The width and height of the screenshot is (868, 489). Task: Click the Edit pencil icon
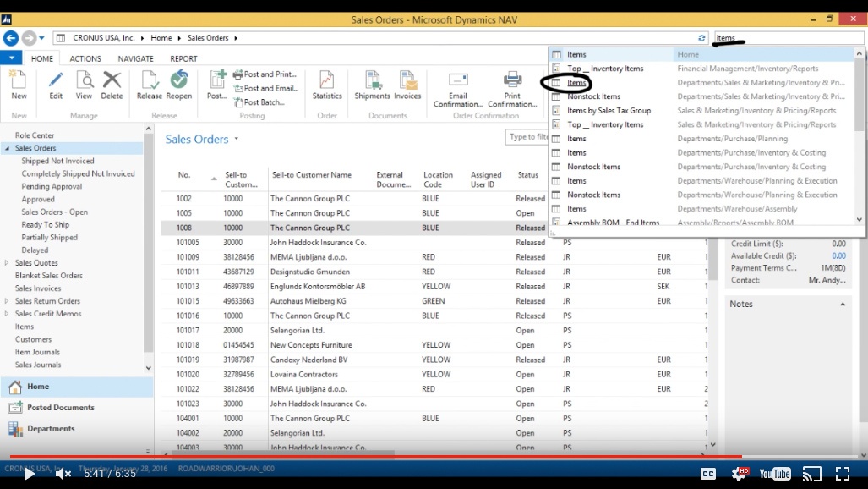point(56,80)
